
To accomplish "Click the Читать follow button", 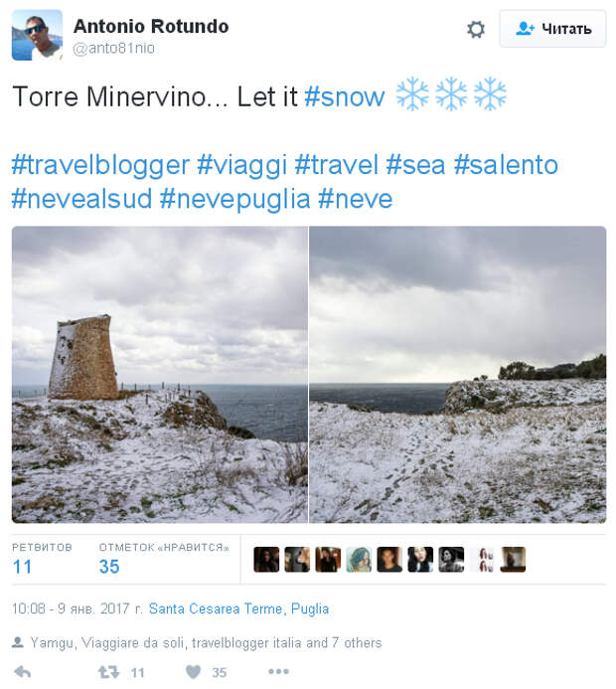I will point(552,29).
